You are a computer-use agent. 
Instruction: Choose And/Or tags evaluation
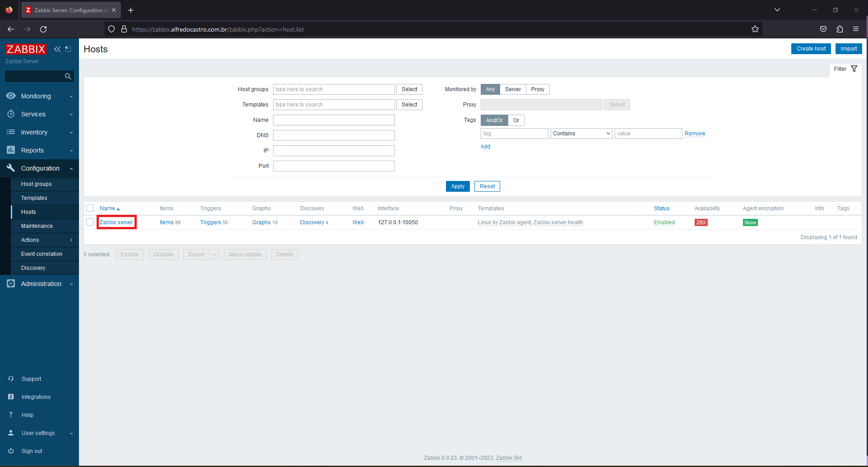coord(494,120)
